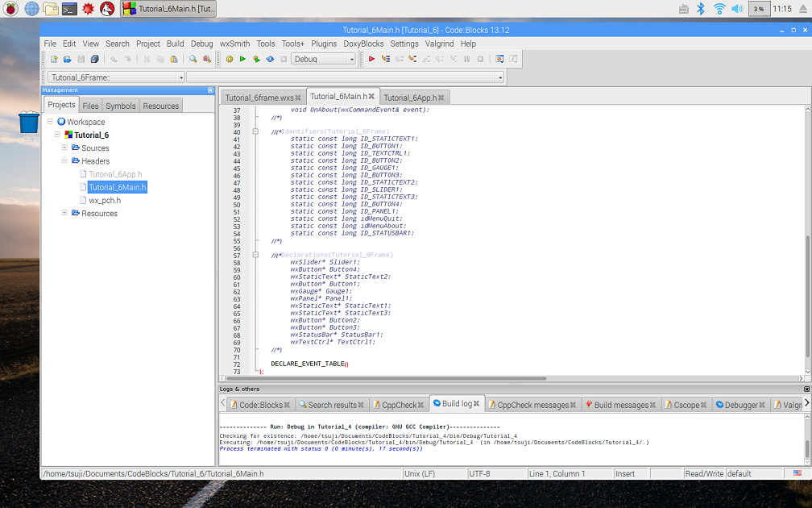This screenshot has width=812, height=508.
Task: Expand the Resources folder in project tree
Action: point(64,213)
